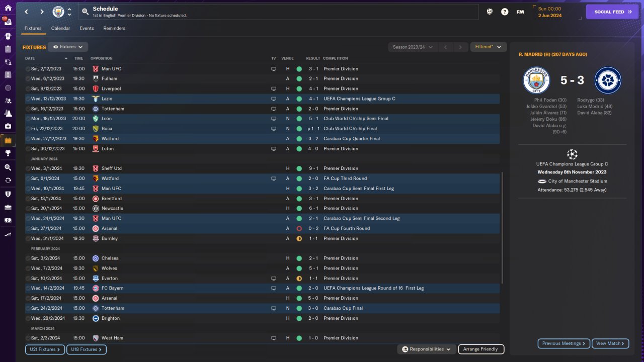Click the Manchester City badge in the header
This screenshot has width=644, height=362.
point(58,12)
